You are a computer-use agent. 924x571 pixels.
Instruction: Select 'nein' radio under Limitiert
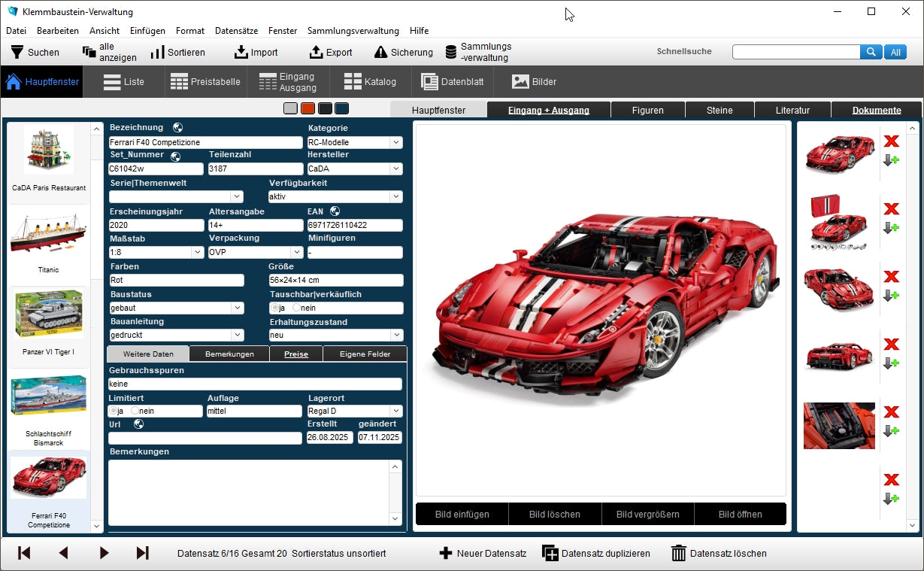[x=135, y=412]
